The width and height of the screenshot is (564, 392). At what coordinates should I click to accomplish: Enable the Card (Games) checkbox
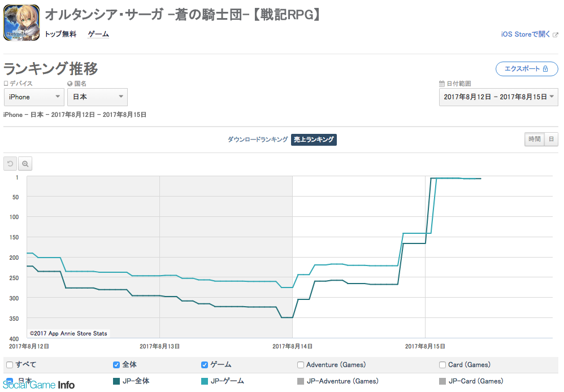tap(442, 365)
